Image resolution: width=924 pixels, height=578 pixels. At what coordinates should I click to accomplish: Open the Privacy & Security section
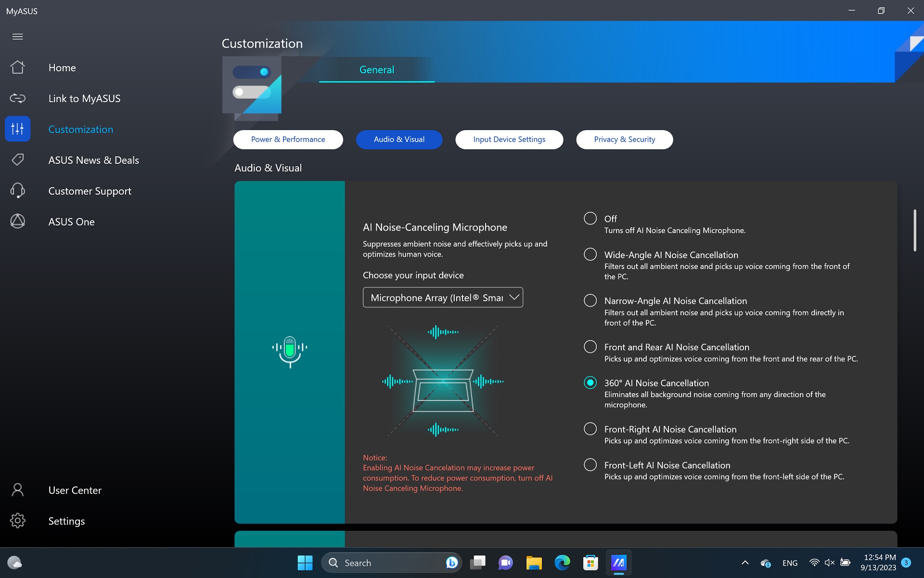tap(624, 139)
